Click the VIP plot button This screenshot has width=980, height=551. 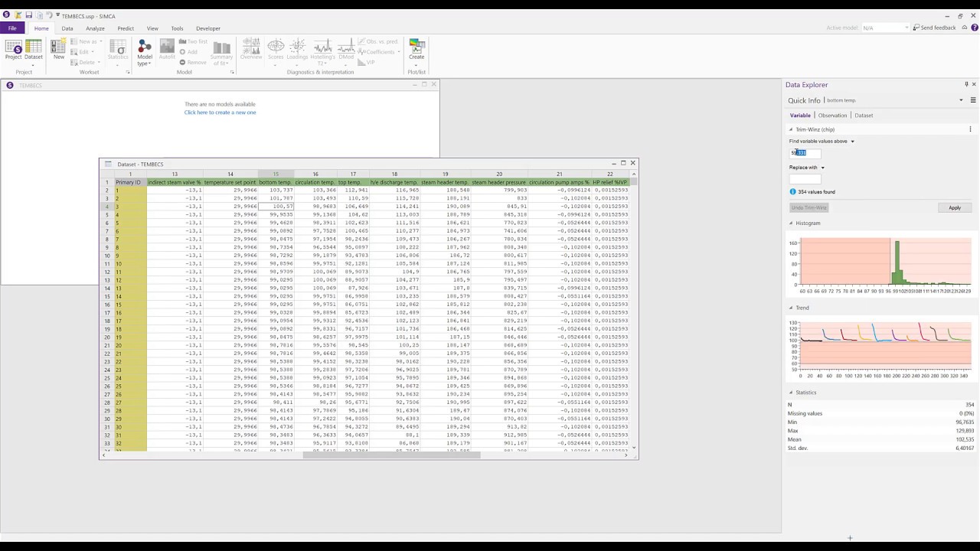367,63
